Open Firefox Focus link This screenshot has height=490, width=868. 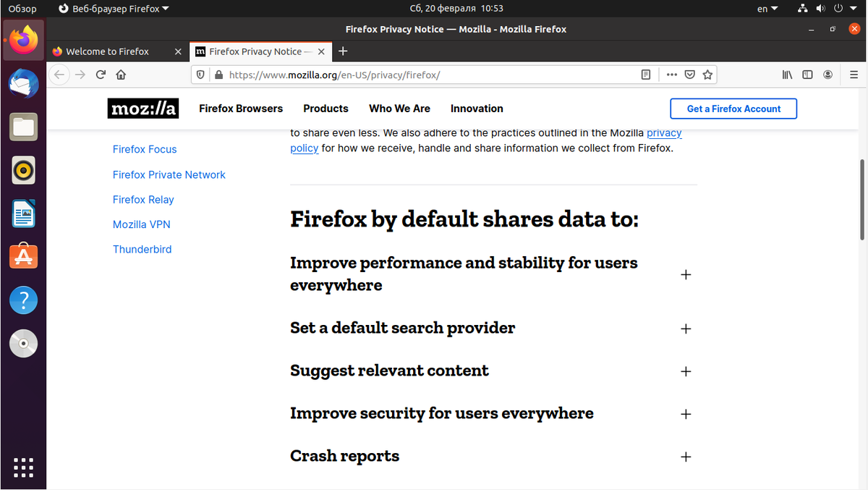click(x=145, y=149)
